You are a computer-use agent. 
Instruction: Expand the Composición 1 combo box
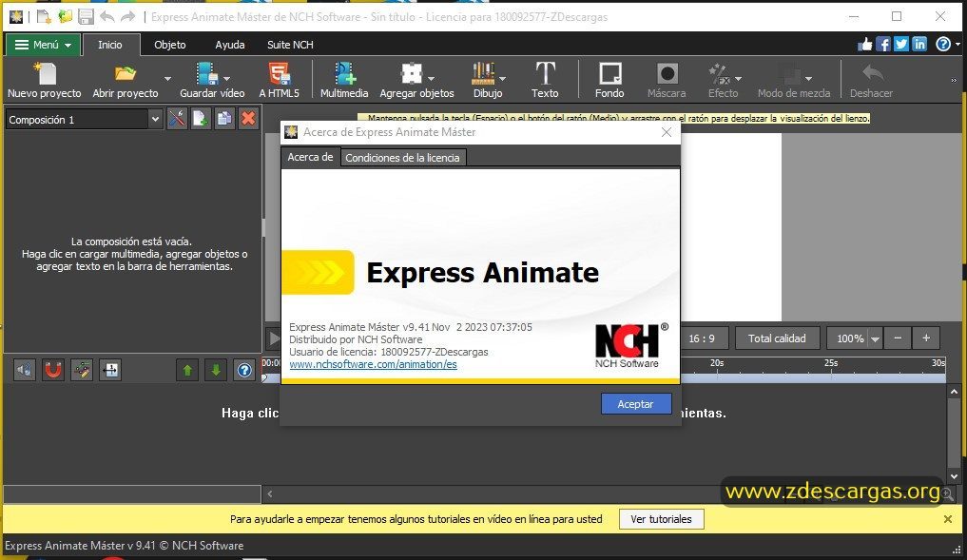(155, 119)
